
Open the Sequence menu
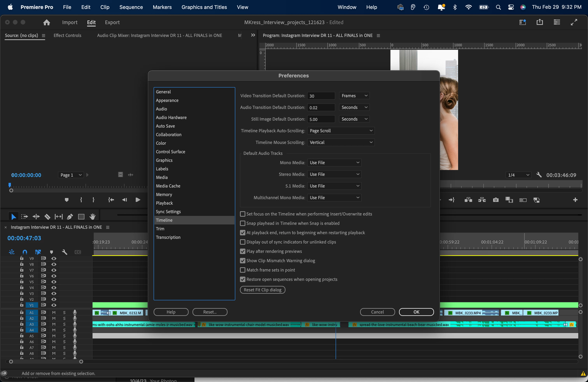(x=131, y=7)
